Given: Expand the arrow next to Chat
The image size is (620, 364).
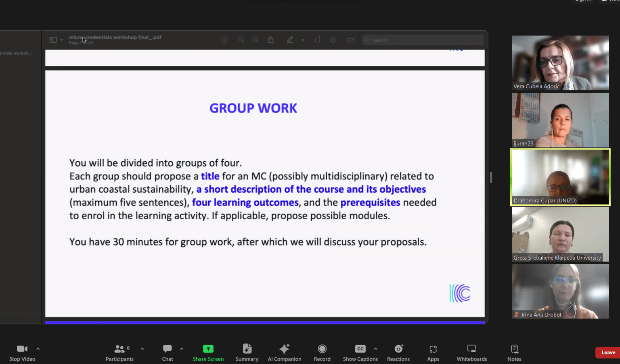Looking at the screenshot, I should pyautogui.click(x=182, y=349).
